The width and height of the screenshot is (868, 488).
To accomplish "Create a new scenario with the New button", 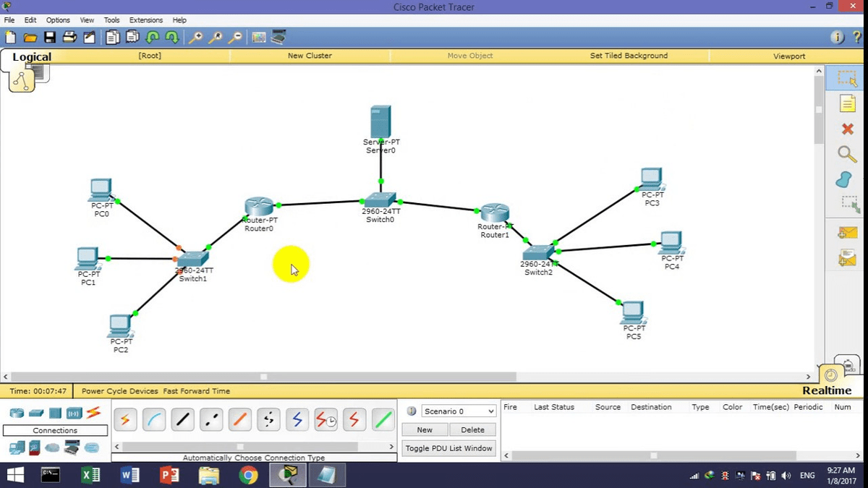I will pyautogui.click(x=424, y=429).
